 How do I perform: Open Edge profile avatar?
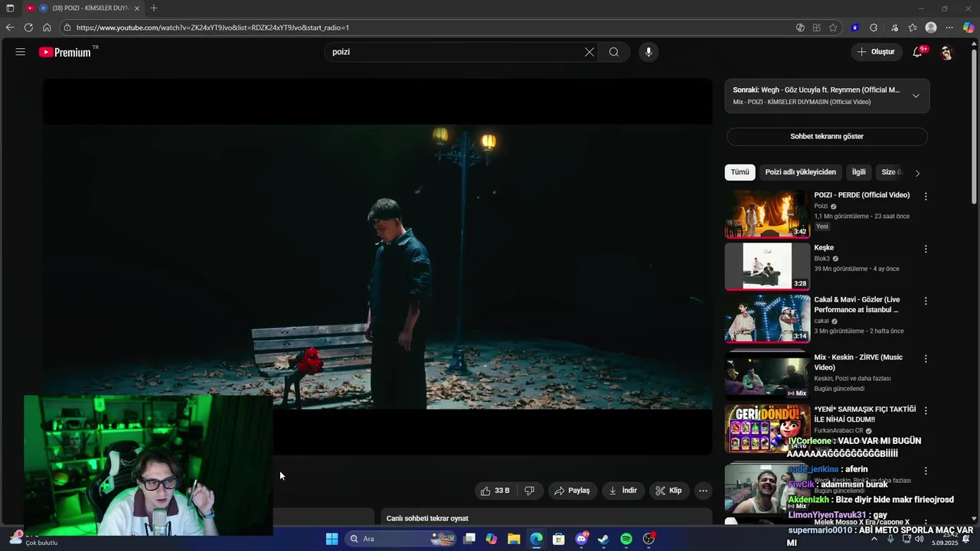tap(931, 28)
